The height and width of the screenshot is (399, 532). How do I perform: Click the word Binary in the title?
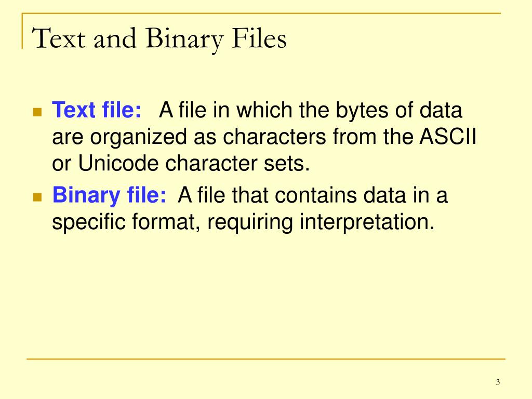tap(184, 39)
